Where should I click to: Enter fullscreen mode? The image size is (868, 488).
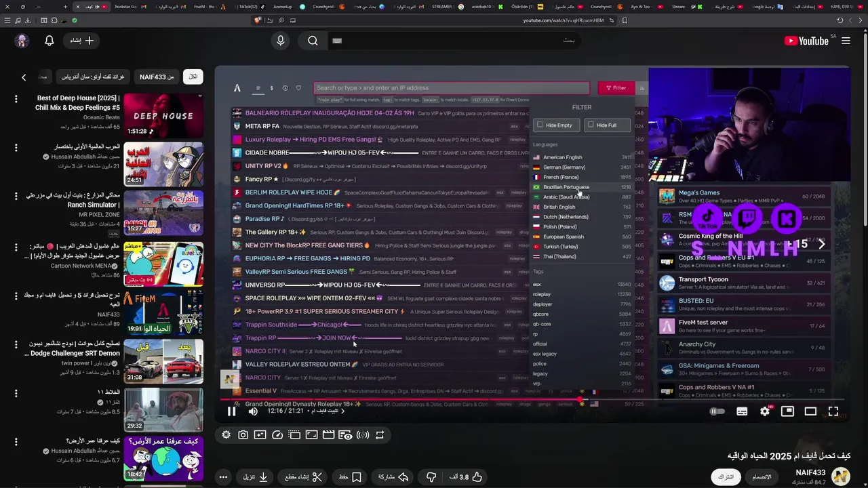tap(833, 411)
